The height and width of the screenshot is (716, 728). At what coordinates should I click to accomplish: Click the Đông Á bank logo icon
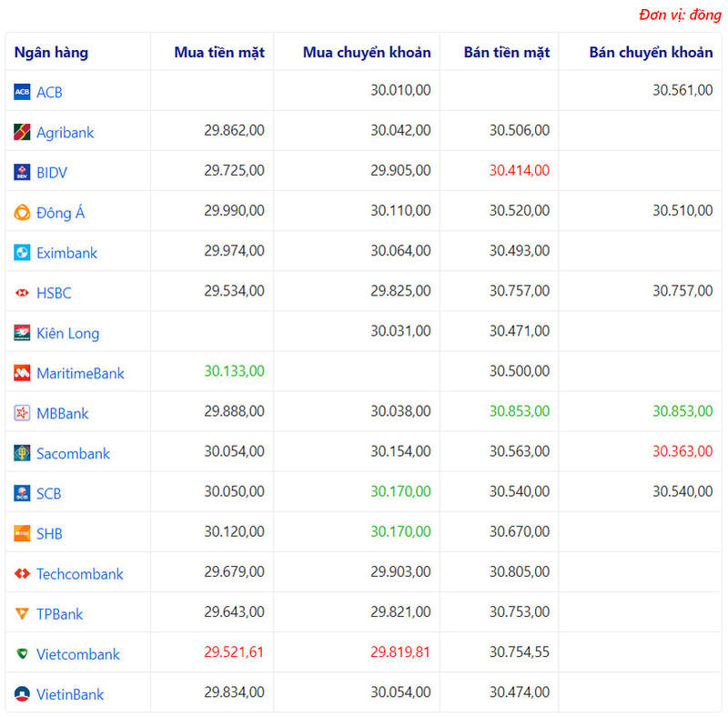click(22, 213)
